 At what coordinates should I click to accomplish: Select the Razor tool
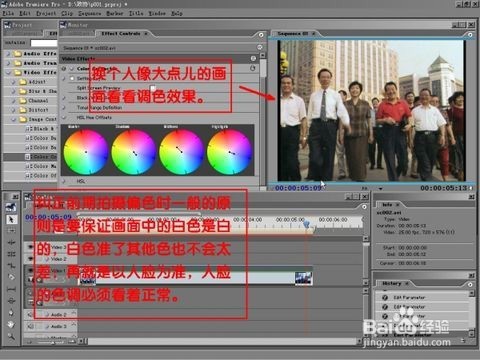pyautogui.click(x=11, y=277)
